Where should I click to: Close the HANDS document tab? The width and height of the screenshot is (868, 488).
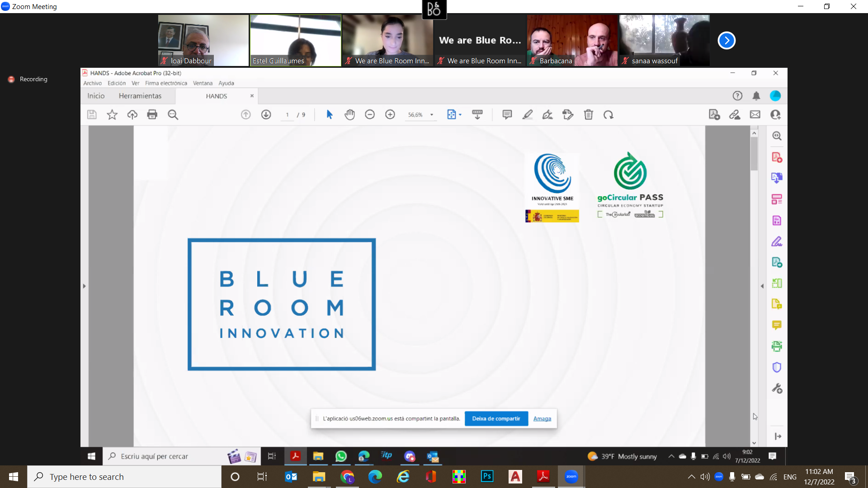pos(252,96)
